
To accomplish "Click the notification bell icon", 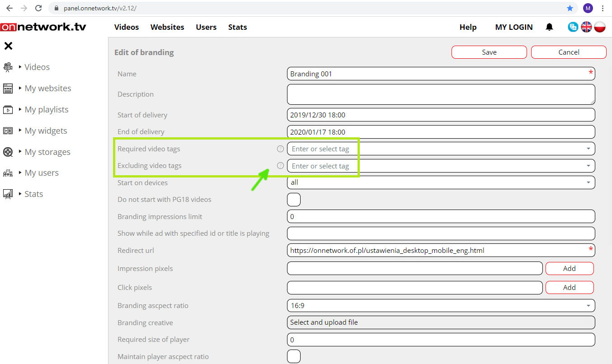I will tap(549, 27).
